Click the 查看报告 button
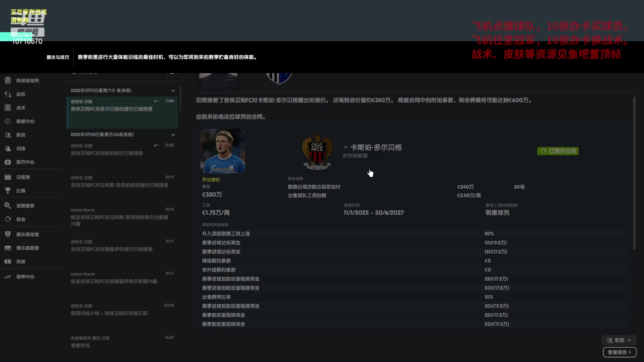This screenshot has height=362, width=644. tap(620, 352)
